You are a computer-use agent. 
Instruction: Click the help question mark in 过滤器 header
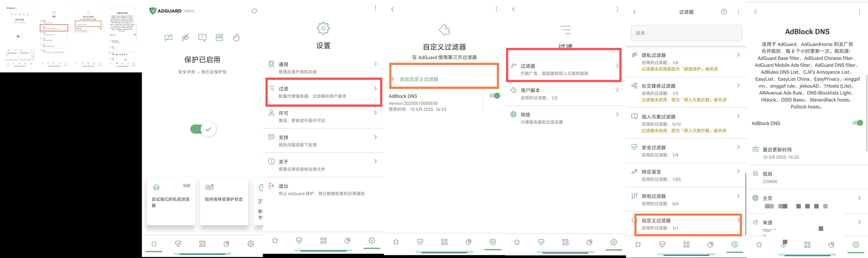(724, 12)
